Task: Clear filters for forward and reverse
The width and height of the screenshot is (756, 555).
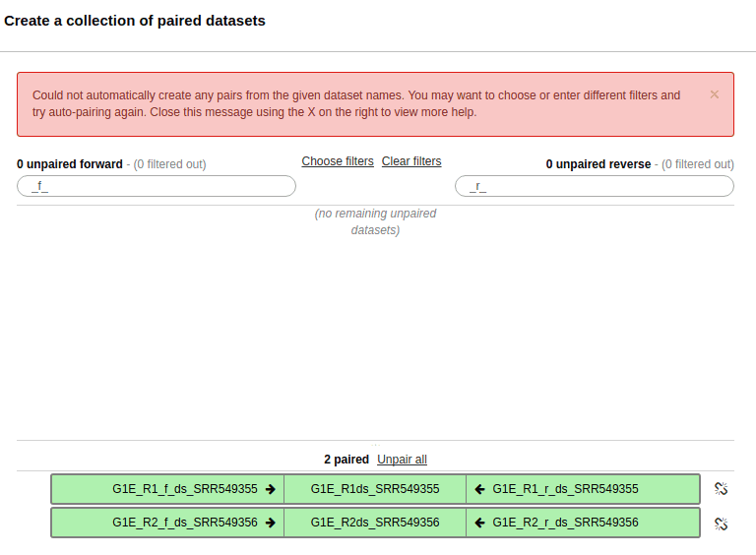Action: point(411,161)
